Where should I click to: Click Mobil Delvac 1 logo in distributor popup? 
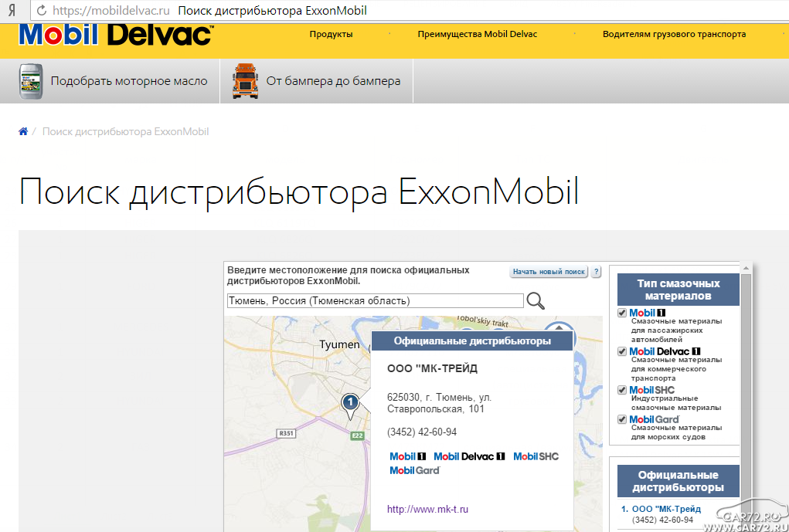coord(469,456)
